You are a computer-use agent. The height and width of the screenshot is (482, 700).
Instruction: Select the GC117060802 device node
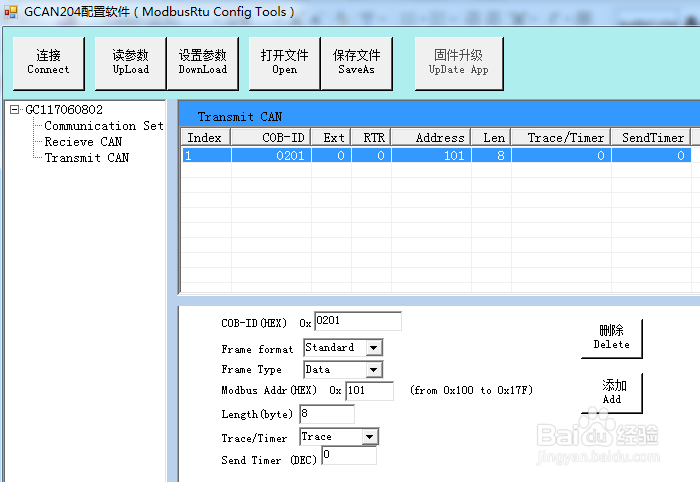pyautogui.click(x=64, y=109)
